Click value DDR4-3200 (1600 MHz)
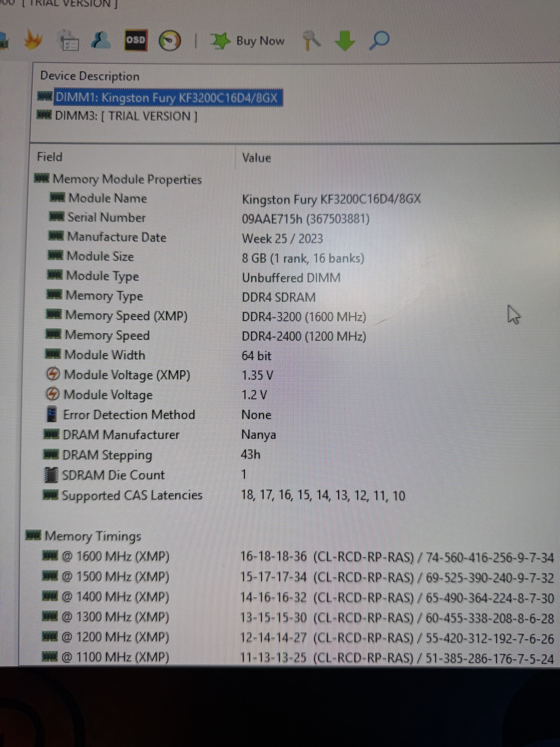 (304, 317)
